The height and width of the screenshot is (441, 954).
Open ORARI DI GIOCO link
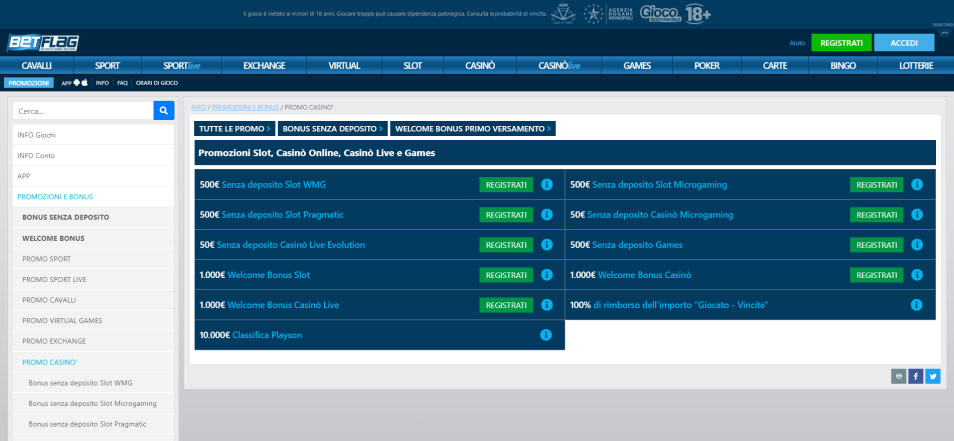click(x=157, y=83)
